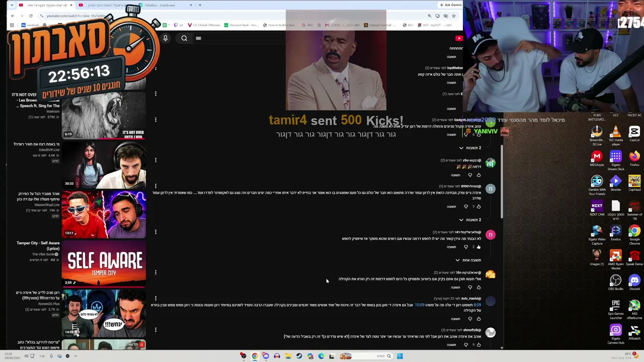Show hidden system tray icons chevron
The width and height of the screenshot is (644, 362).
click(x=75, y=356)
